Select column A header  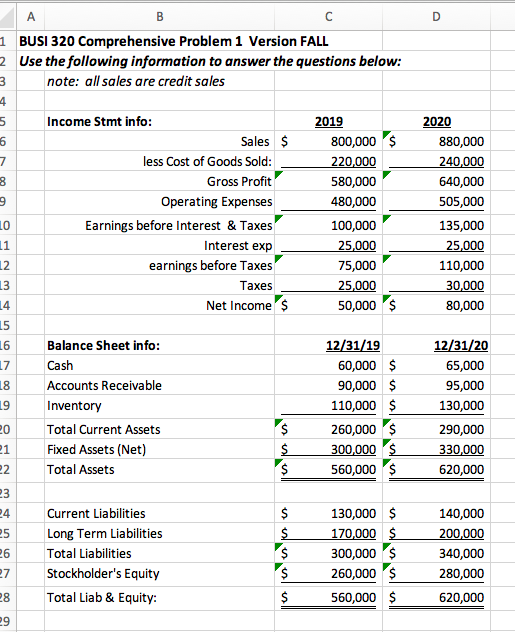tap(31, 17)
